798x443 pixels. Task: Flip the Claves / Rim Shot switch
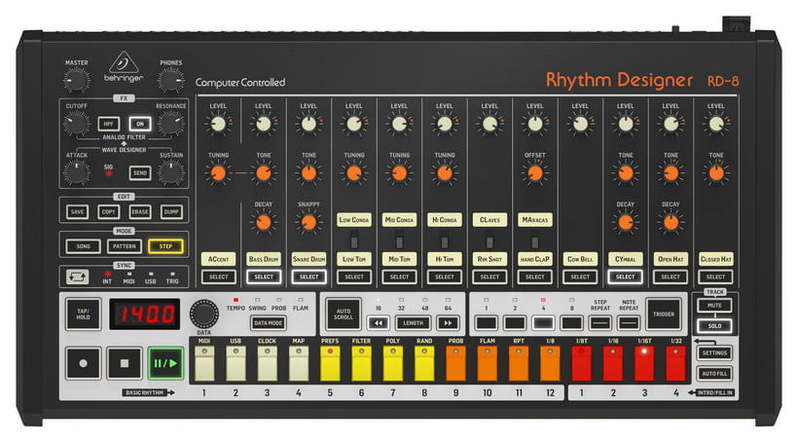point(490,240)
